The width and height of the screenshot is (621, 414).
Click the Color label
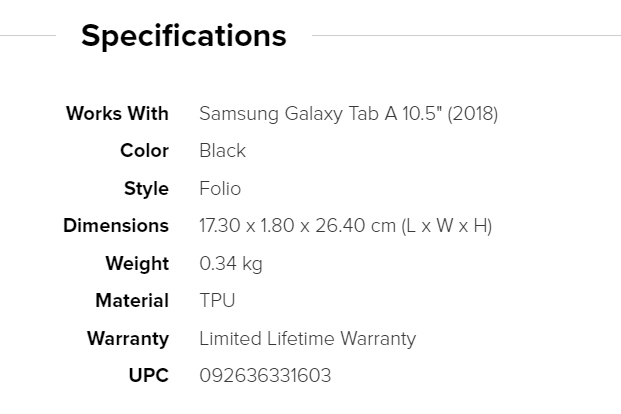coord(144,151)
